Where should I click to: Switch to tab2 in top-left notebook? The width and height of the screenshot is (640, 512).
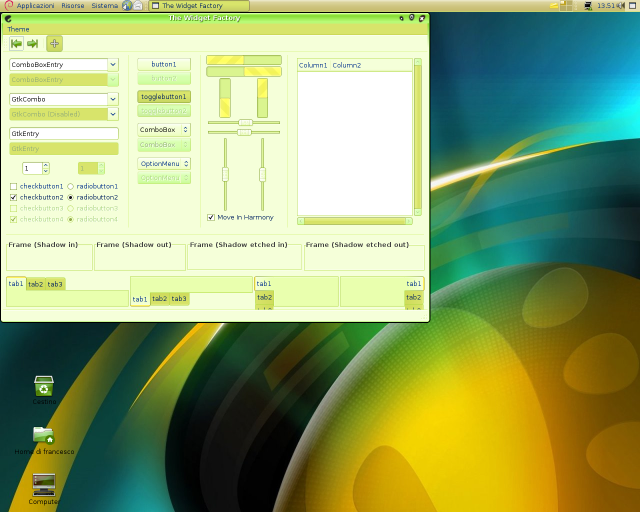coord(36,284)
